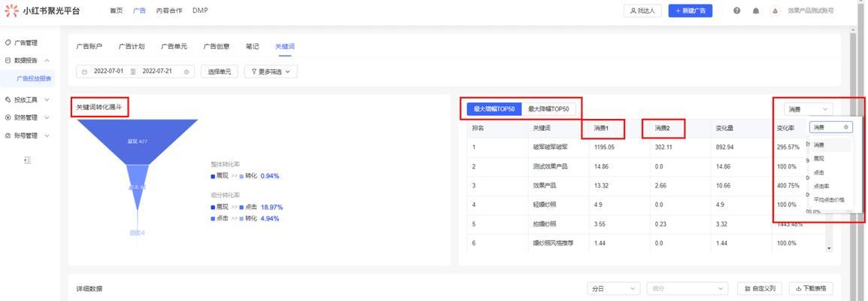Switch to the 广告账户 tab

coord(89,47)
